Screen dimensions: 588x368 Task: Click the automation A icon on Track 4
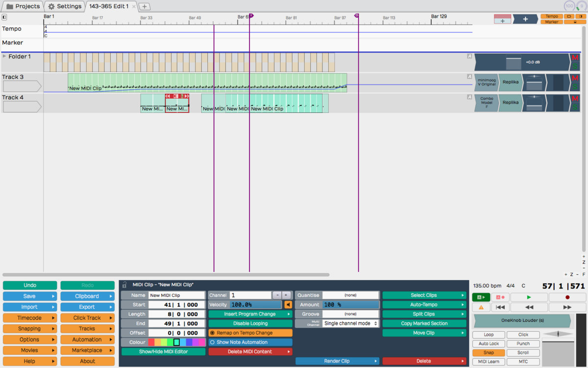(469, 98)
